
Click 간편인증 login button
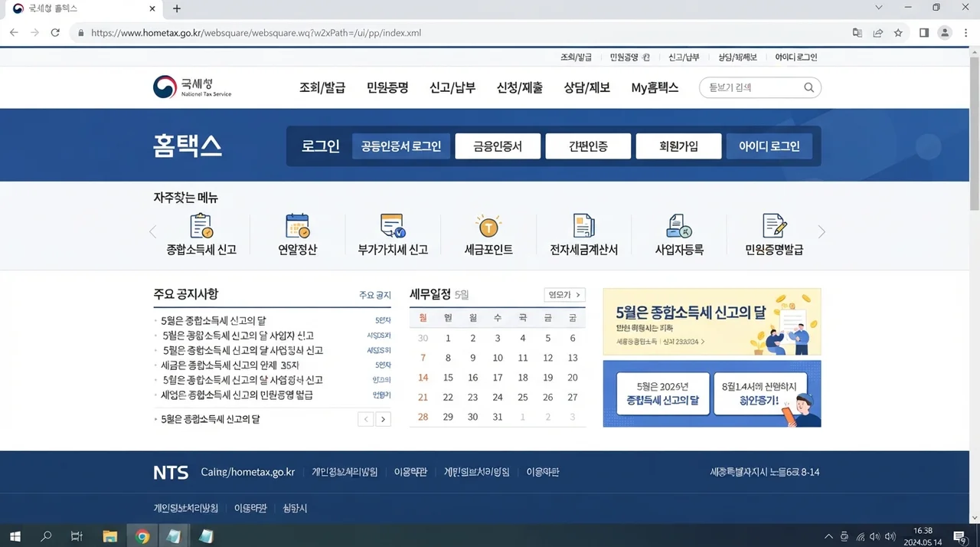pyautogui.click(x=588, y=146)
